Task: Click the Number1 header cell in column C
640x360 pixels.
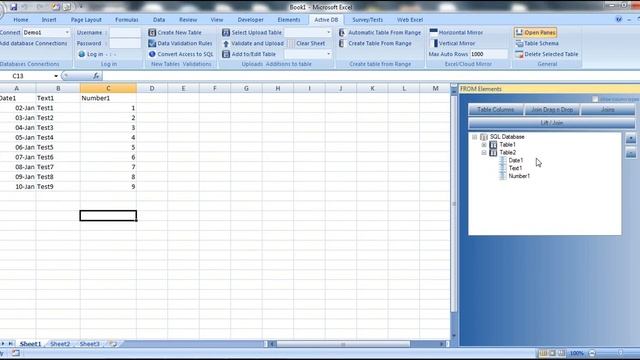Action: point(108,98)
